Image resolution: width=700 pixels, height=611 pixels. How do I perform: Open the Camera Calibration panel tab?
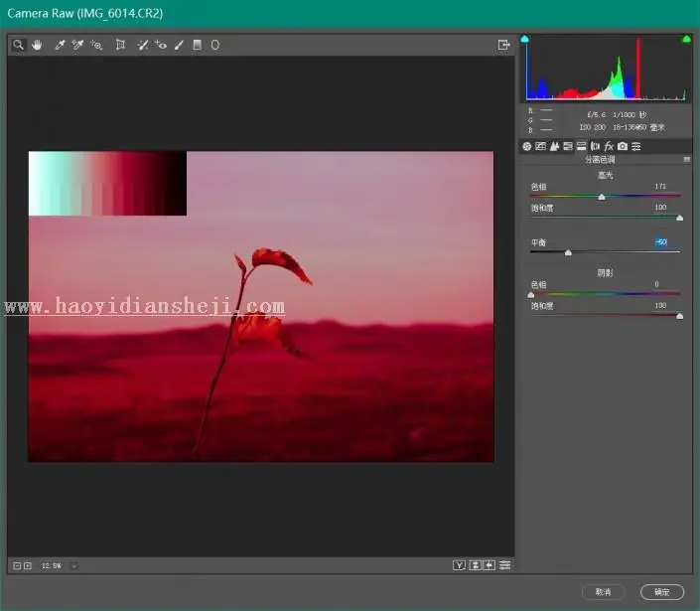623,146
